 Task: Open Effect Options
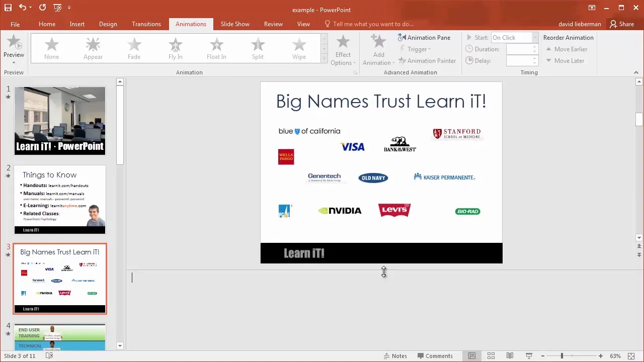point(343,50)
